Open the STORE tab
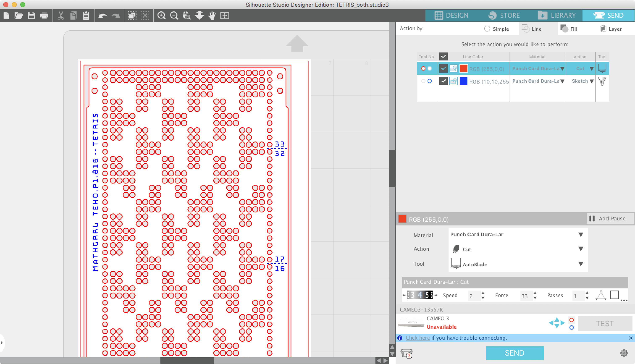Screen dimensions: 635x364 coord(504,15)
